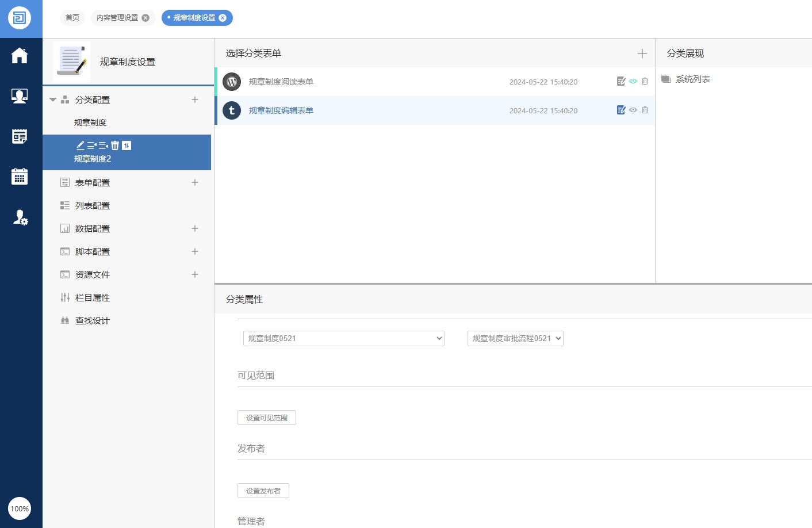This screenshot has height=528, width=812.
Task: Click the plus icon in 选择分类表单 header
Action: tap(642, 53)
